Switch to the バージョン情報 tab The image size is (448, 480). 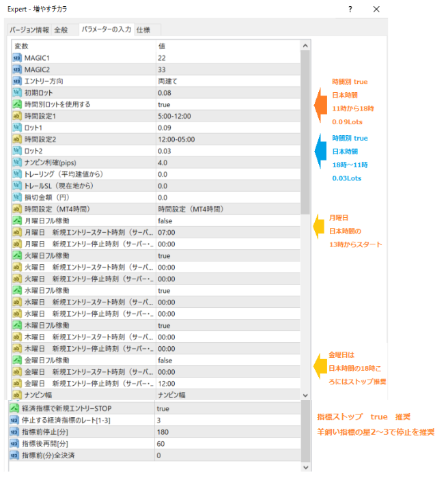29,30
